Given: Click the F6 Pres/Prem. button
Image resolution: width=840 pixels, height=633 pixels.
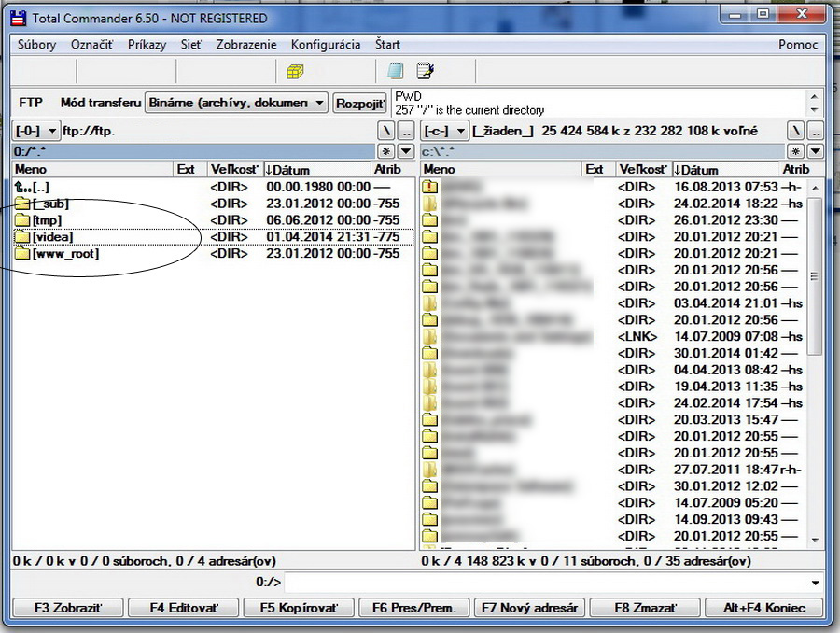Looking at the screenshot, I should pos(414,608).
